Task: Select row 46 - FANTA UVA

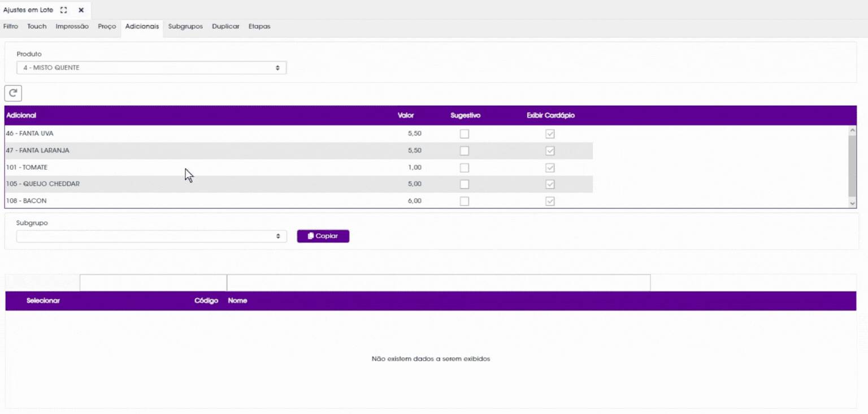Action: click(x=299, y=134)
